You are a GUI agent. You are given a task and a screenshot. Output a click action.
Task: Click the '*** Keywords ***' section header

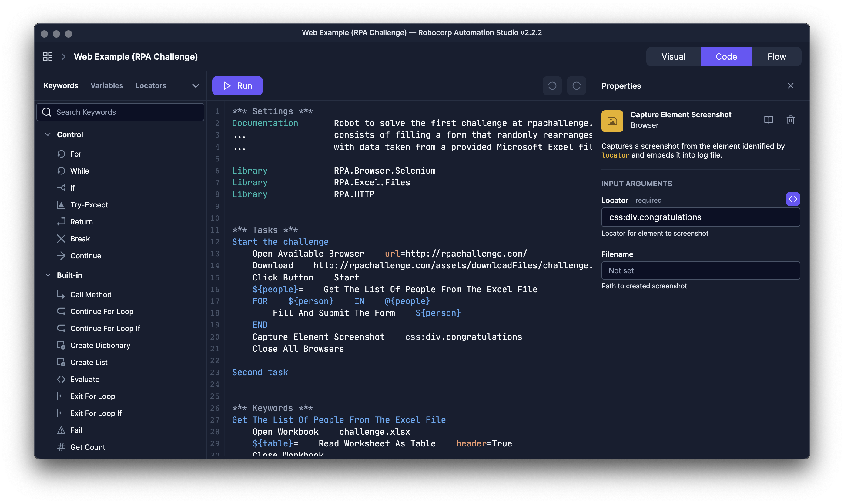pos(273,408)
